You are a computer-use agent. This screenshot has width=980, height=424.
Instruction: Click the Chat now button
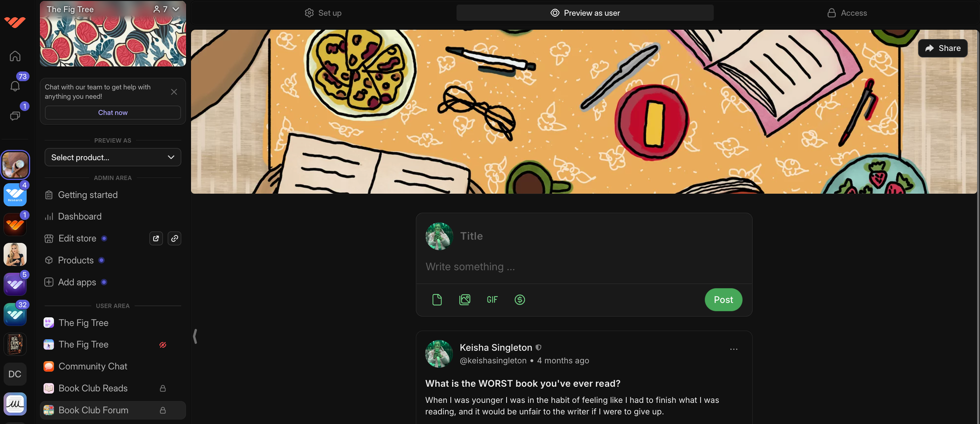(x=113, y=113)
